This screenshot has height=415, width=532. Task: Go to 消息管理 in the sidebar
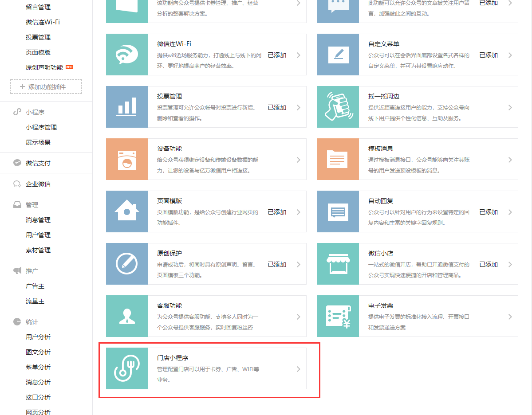pyautogui.click(x=38, y=220)
